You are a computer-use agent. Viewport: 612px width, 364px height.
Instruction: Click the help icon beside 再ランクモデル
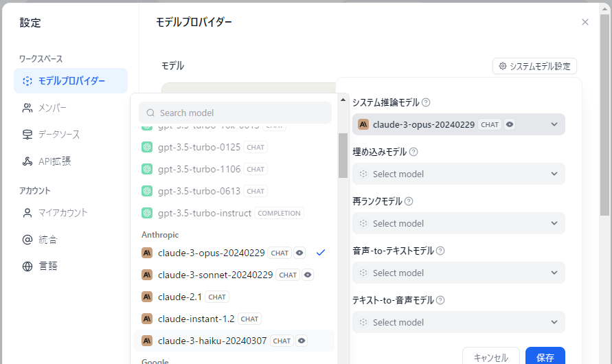pos(409,201)
